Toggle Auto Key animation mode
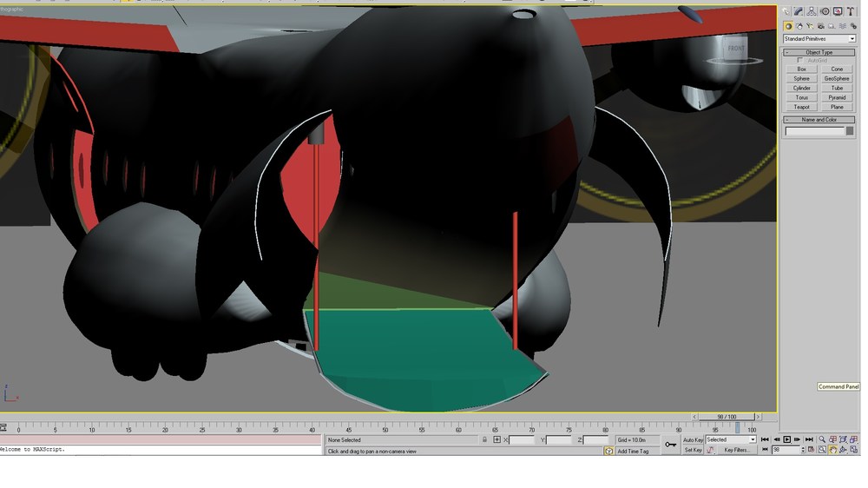Viewport: 868px width, 488px height. (x=693, y=440)
